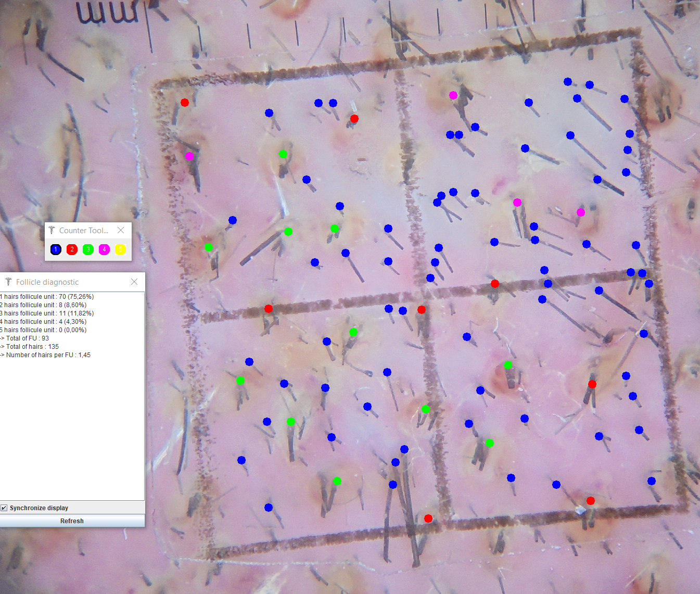Select the red 2-hair counter button
Image resolution: width=700 pixels, height=594 pixels.
coord(72,249)
